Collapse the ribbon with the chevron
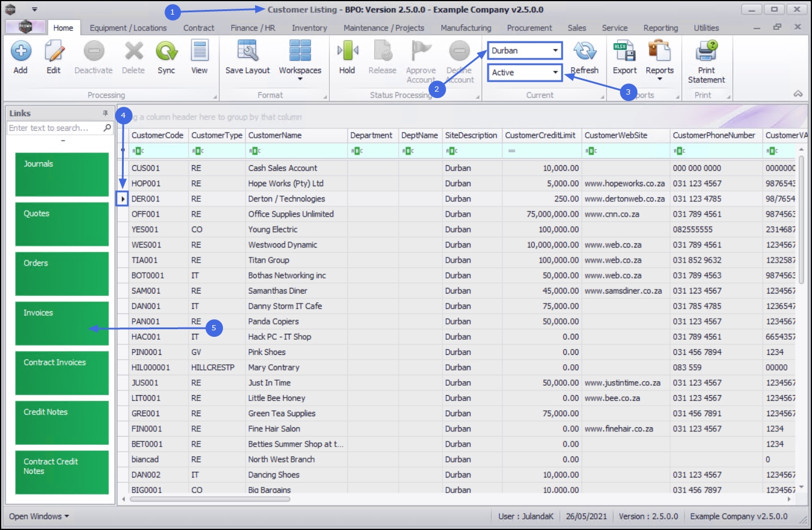 798,94
